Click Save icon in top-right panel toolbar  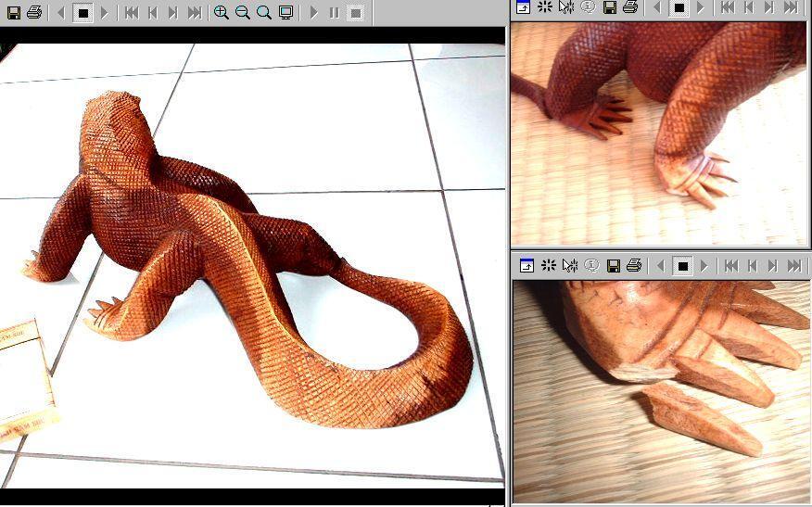pos(609,7)
